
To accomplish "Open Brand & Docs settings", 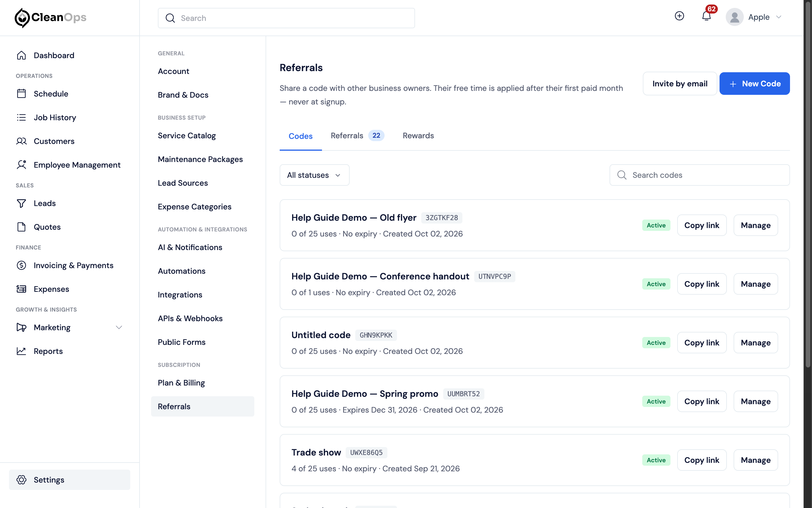I will 183,95.
